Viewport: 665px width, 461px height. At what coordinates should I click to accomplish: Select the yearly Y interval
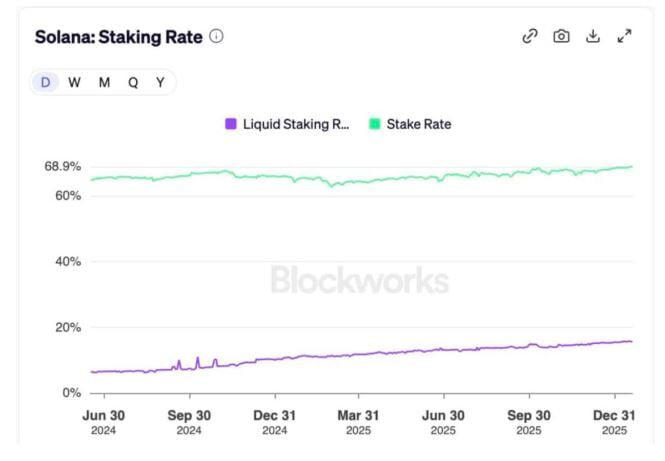pyautogui.click(x=160, y=83)
